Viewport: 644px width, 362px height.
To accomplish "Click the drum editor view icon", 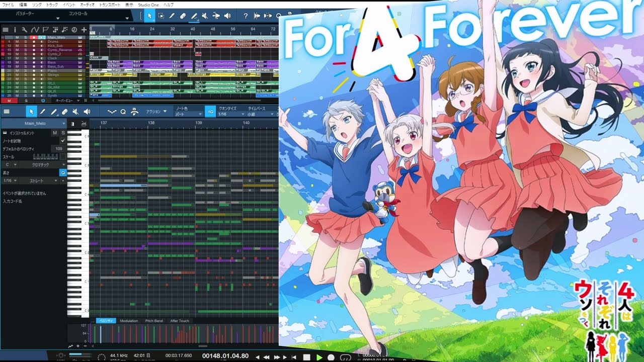I will (x=84, y=124).
